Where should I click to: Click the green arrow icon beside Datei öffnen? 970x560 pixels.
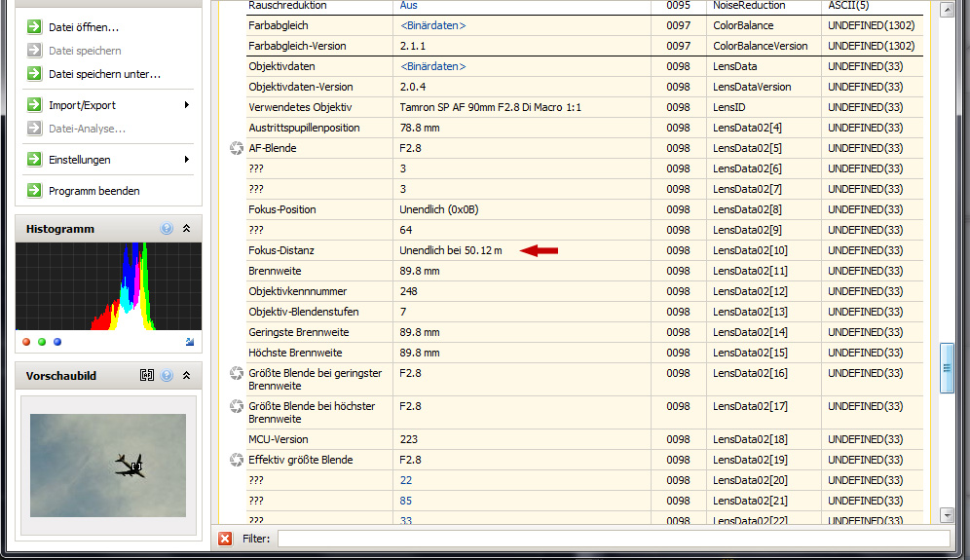click(x=34, y=26)
